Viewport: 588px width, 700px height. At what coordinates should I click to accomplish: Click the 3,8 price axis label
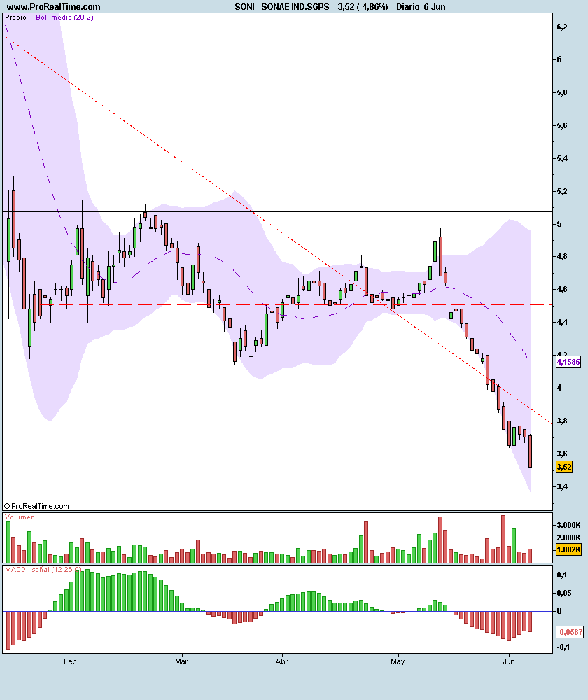(x=561, y=421)
